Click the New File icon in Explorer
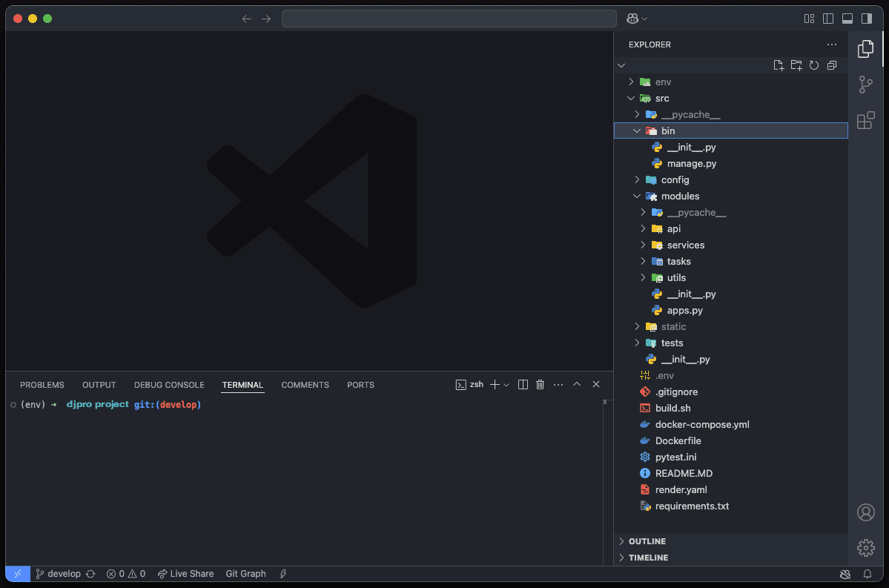This screenshot has width=889, height=588. (779, 65)
